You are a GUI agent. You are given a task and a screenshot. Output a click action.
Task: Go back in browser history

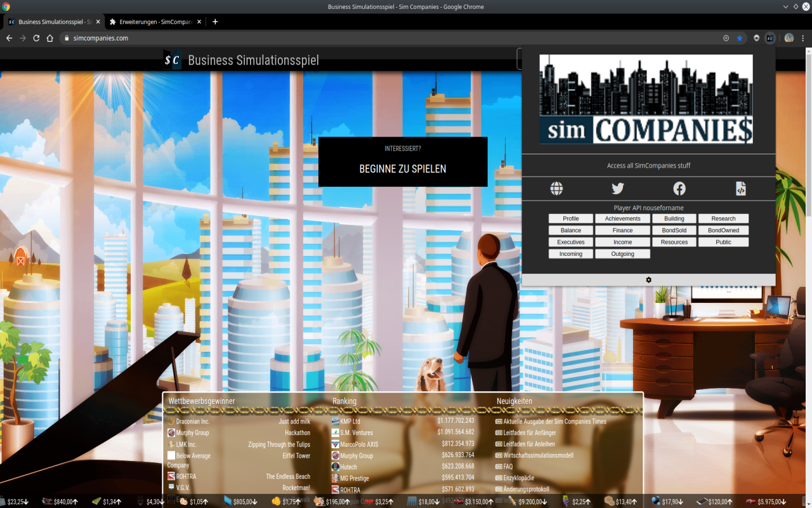(x=9, y=38)
